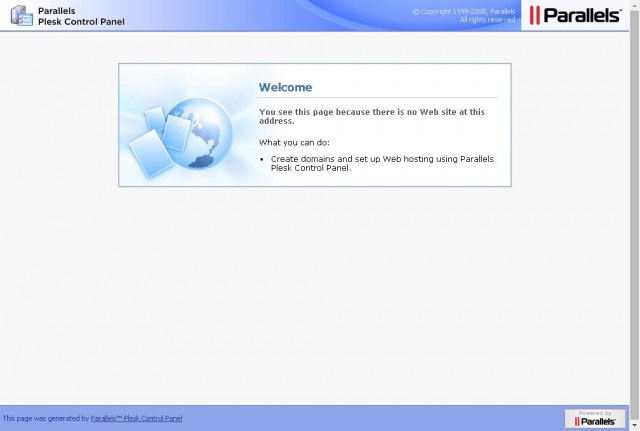This screenshot has height=431, width=640.
Task: Select the 'no Web site at this address' message
Action: coord(372,116)
